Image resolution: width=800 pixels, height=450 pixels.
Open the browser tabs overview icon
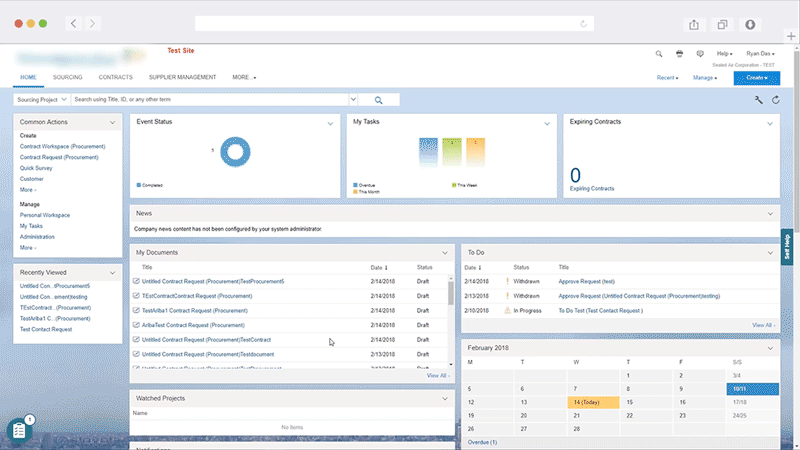722,24
